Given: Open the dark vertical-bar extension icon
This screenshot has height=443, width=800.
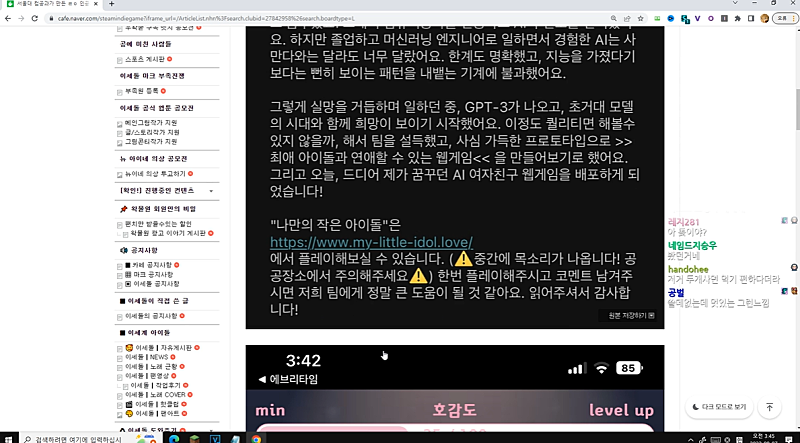Looking at the screenshot, I should pyautogui.click(x=724, y=18).
